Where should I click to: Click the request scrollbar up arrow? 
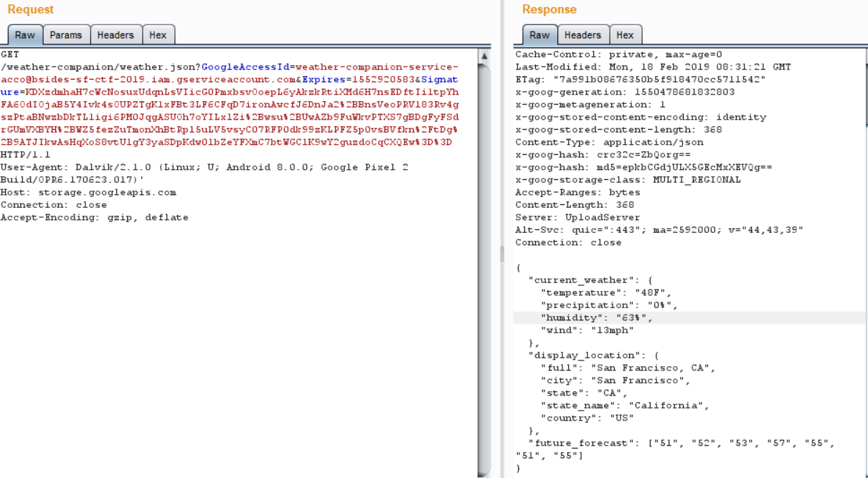coord(484,56)
